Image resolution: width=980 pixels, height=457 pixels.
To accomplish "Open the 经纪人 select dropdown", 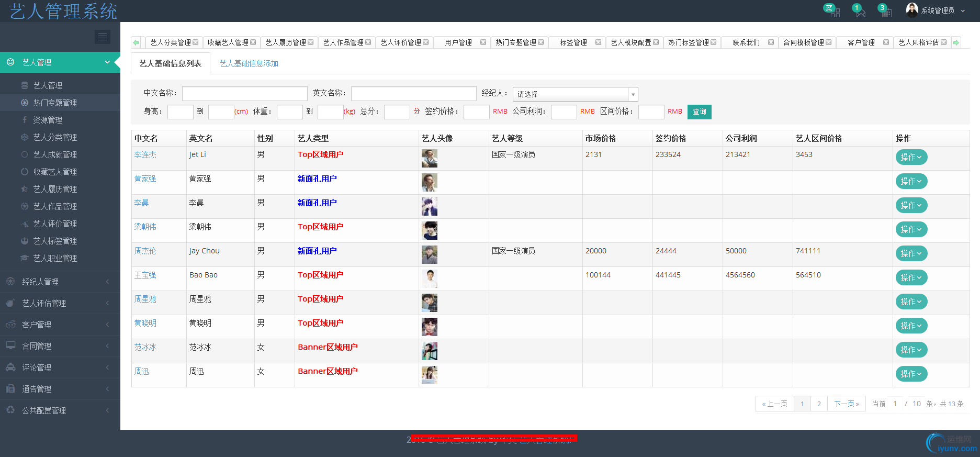I will pyautogui.click(x=575, y=94).
